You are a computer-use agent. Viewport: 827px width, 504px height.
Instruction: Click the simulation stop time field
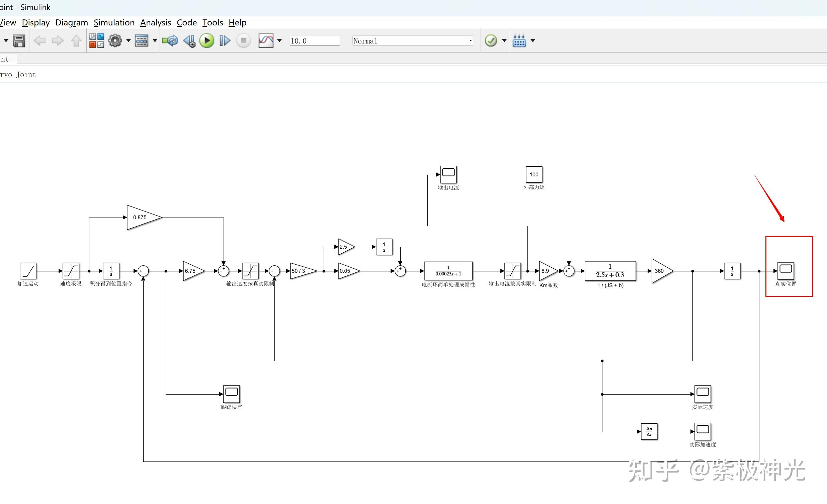[x=314, y=41]
